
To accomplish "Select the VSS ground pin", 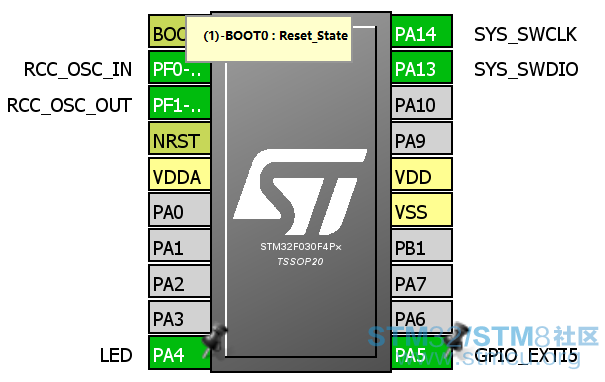I will (422, 210).
